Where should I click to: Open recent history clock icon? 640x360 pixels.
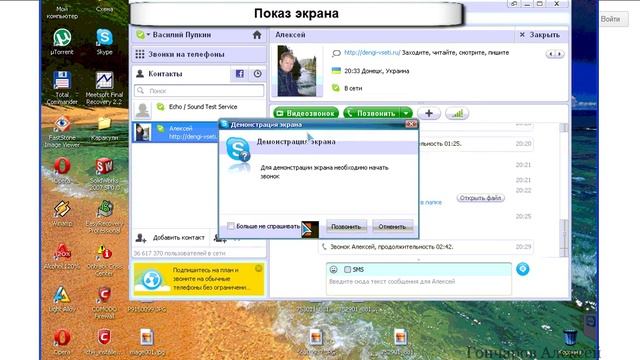258,74
